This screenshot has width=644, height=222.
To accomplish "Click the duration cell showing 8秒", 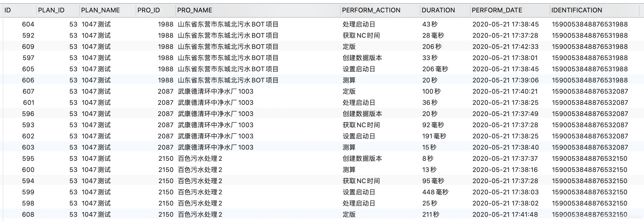I will [x=428, y=159].
